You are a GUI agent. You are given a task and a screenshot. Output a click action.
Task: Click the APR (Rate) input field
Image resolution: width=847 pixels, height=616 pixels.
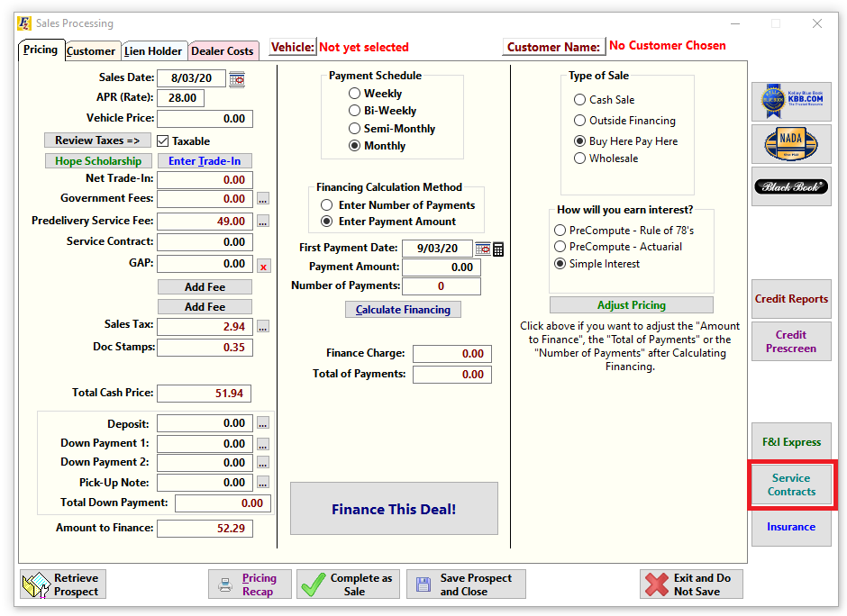pos(180,98)
